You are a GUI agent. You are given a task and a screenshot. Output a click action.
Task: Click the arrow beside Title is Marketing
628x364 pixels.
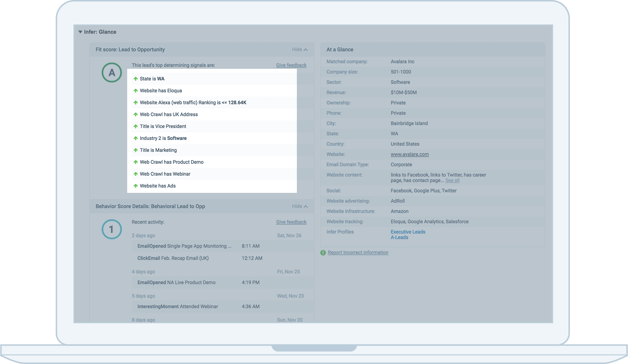pos(135,150)
